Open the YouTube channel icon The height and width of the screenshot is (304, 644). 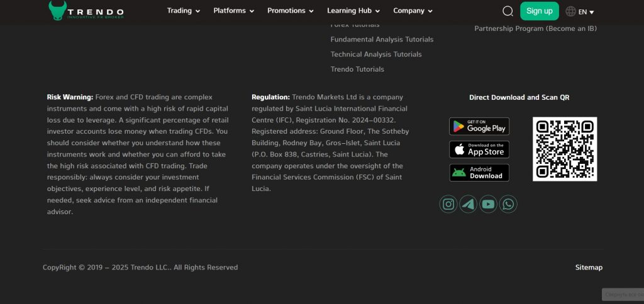(488, 204)
